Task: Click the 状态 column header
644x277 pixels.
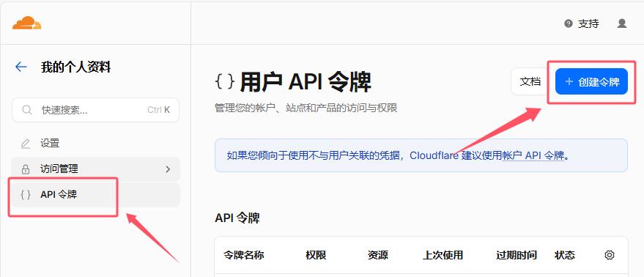Action: point(565,255)
